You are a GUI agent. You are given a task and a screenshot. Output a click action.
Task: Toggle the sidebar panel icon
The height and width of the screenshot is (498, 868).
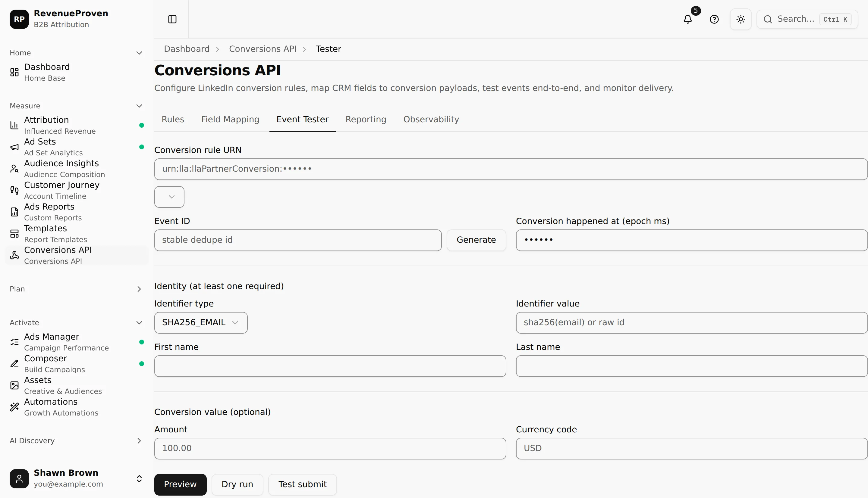[x=172, y=19]
